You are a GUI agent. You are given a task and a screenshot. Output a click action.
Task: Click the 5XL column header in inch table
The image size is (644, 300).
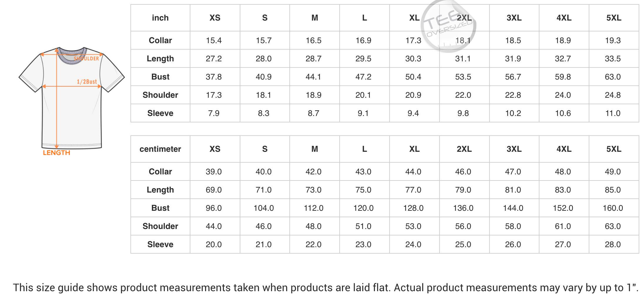coord(614,18)
